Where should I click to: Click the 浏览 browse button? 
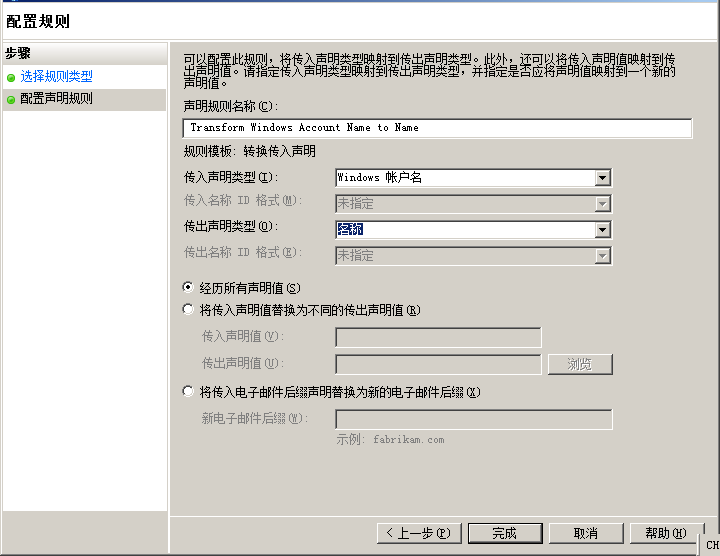point(580,365)
